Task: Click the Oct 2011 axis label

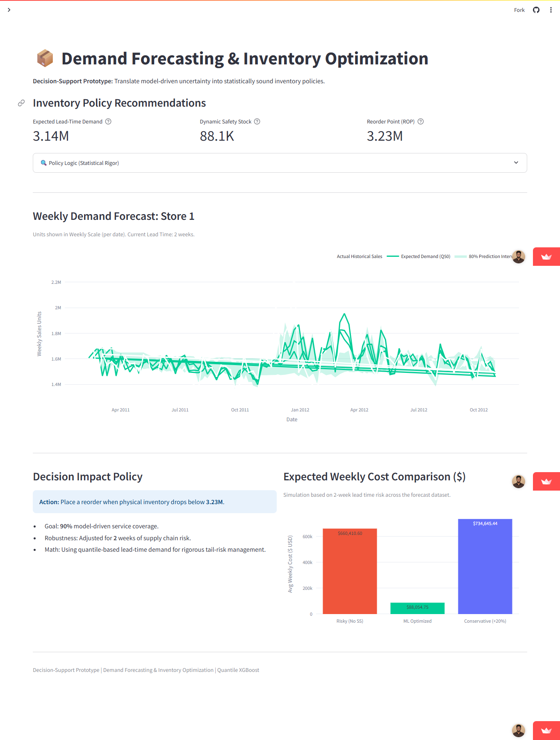Action: (x=240, y=410)
